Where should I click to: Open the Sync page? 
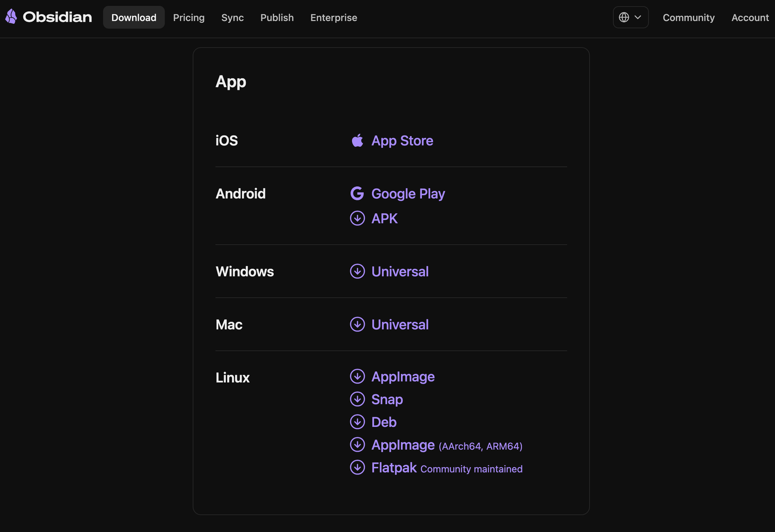(x=232, y=17)
